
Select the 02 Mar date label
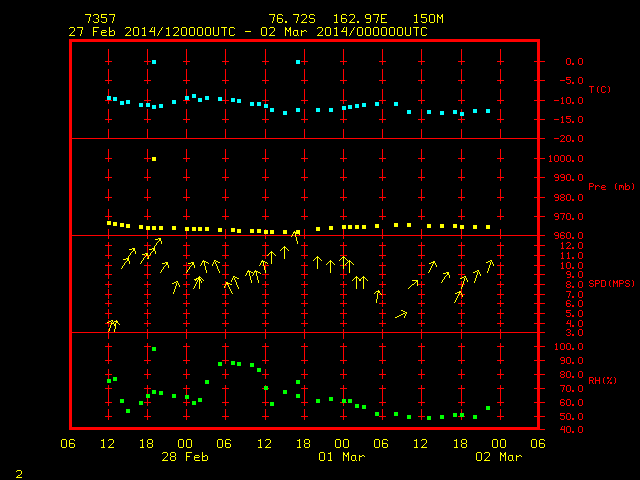coord(498,457)
